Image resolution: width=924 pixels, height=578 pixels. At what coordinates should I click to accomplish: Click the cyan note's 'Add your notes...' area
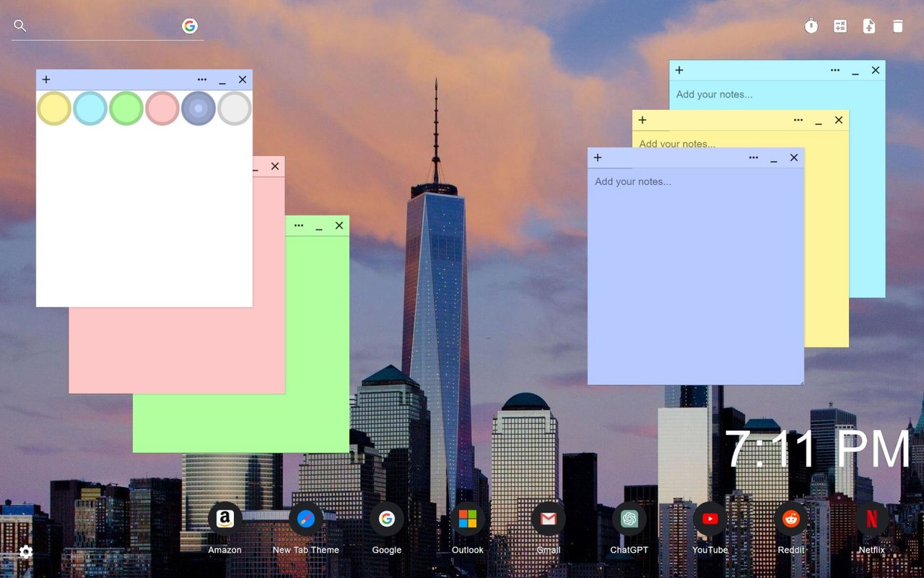point(777,95)
